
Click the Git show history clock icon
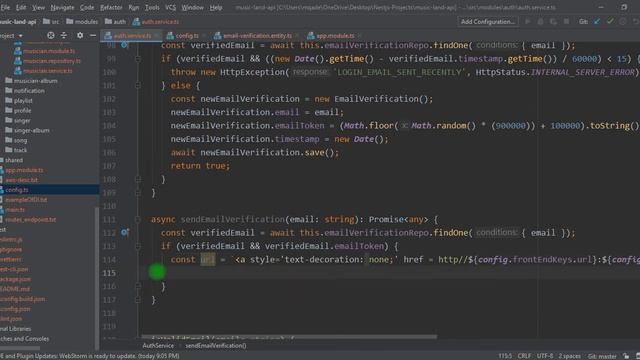(622, 22)
